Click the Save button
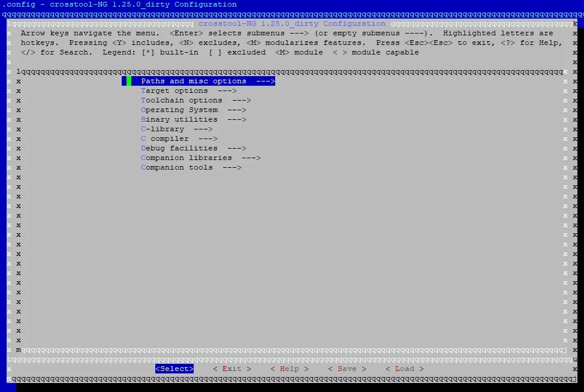The width and height of the screenshot is (584, 392). [x=347, y=369]
